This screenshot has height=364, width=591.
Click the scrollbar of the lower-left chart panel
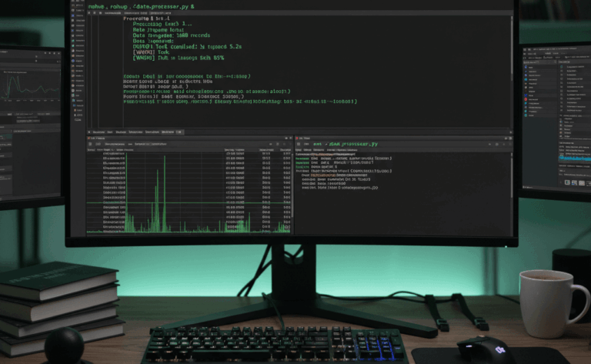[x=292, y=185]
